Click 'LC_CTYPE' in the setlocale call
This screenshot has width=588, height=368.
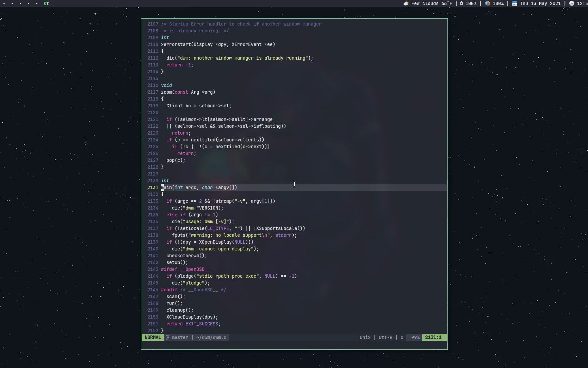pos(218,228)
